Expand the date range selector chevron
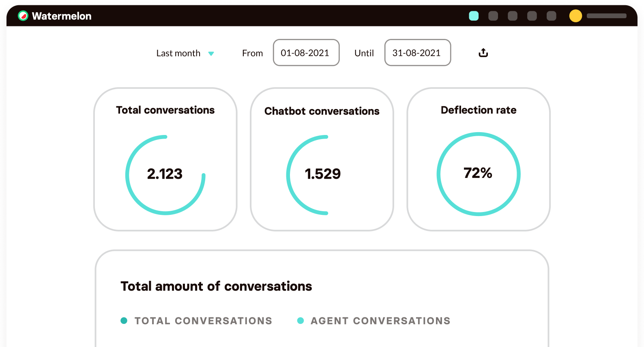Image resolution: width=644 pixels, height=347 pixels. [211, 53]
